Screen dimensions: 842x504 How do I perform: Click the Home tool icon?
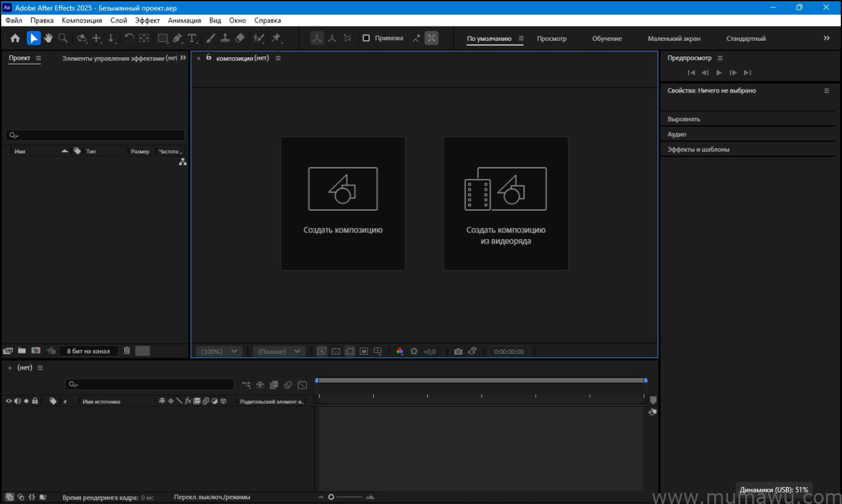(14, 38)
